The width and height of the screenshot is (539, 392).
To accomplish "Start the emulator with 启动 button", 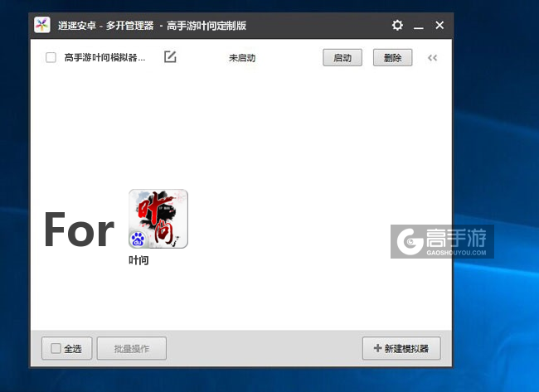I will 342,57.
